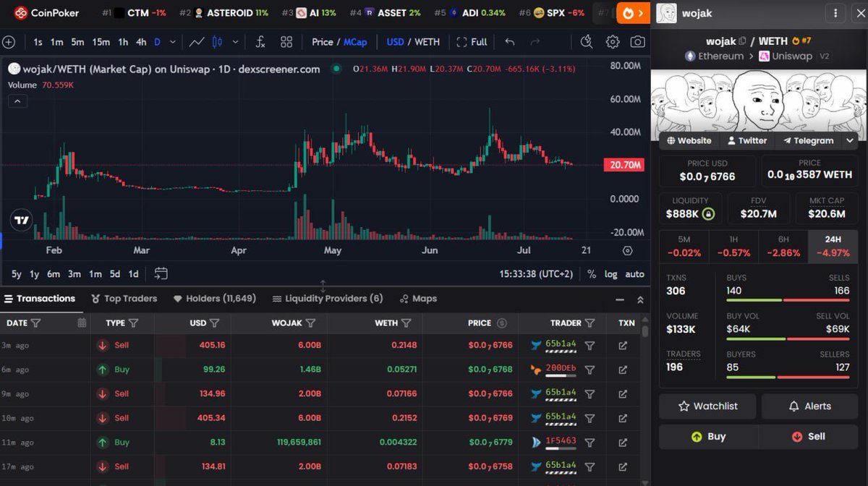
Task: Toggle chart to MCap mode
Action: (355, 42)
